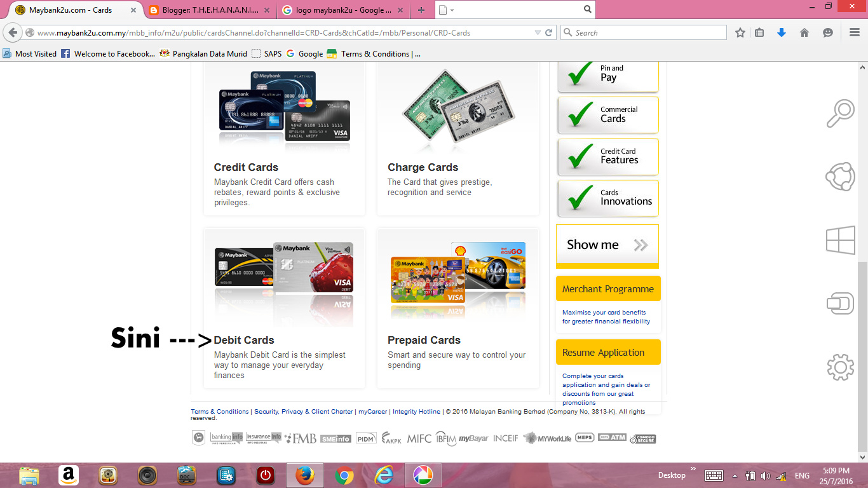Click the MEPS ATM footer logo
The image size is (868, 488).
click(x=613, y=437)
